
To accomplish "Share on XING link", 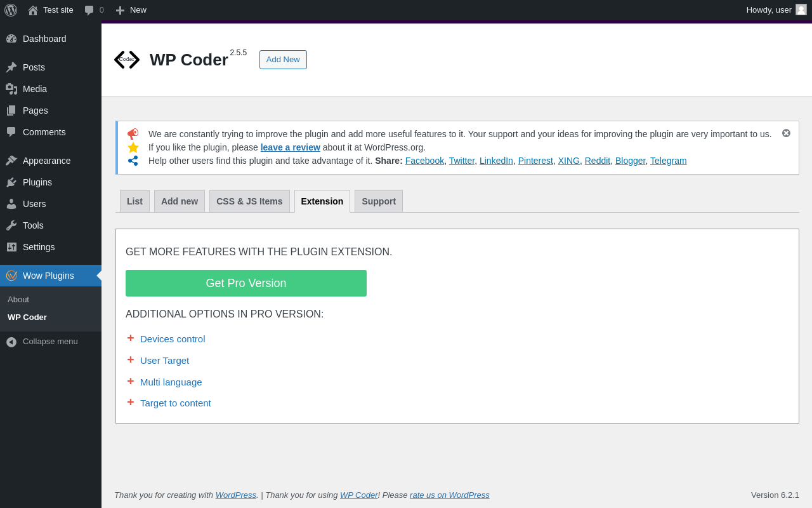I will click(569, 161).
